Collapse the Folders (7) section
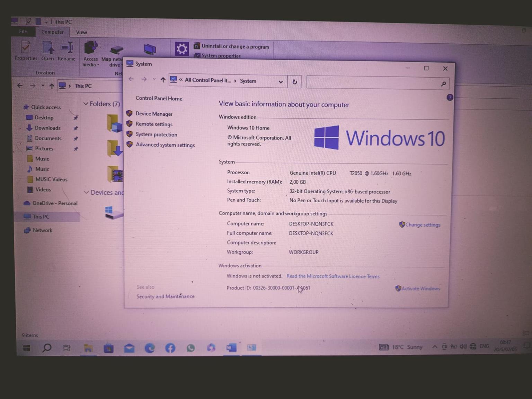This screenshot has height=399, width=532. pos(86,104)
